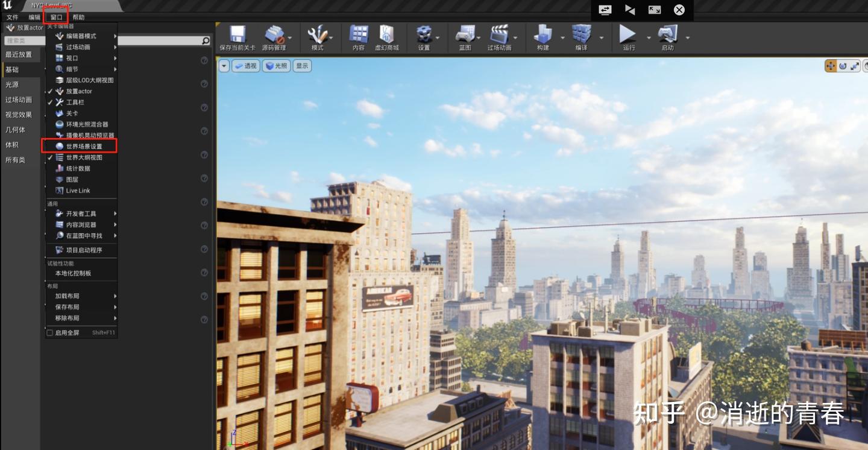Screen dimensions: 868x450
Task: Click the Launch toolbar icon
Action: [667, 37]
